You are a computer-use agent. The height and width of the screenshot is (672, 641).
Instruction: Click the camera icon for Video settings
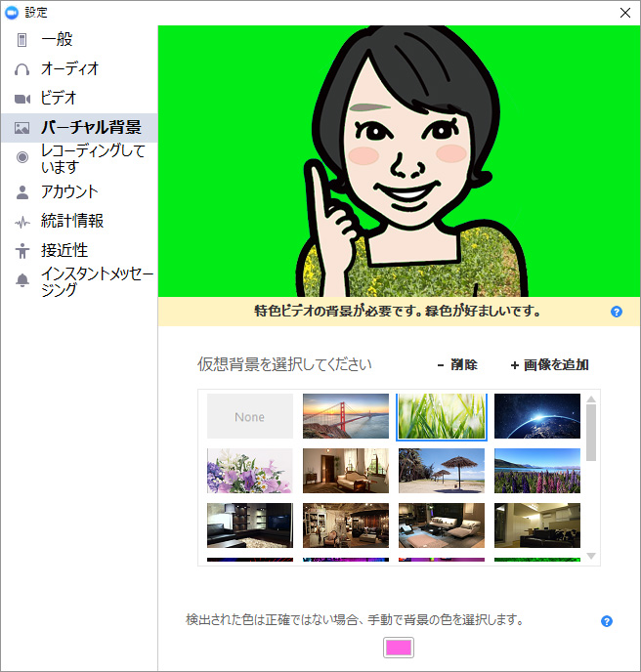21,99
